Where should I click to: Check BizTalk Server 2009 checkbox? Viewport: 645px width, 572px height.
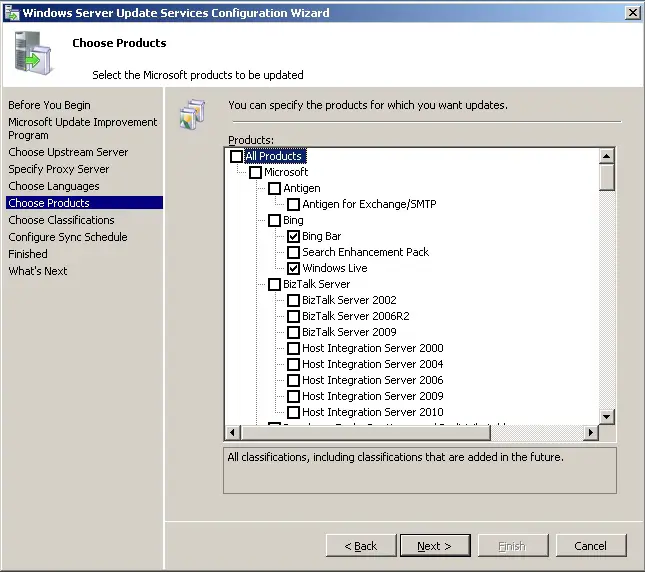point(293,332)
